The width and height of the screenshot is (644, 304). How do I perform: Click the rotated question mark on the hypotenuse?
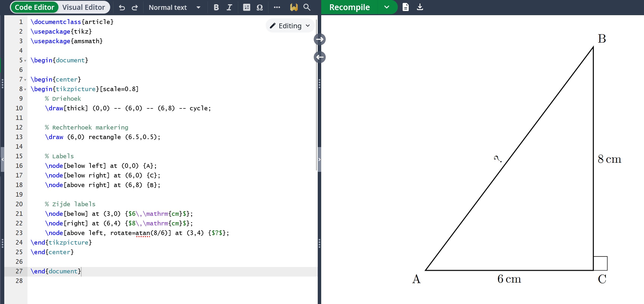point(498,159)
